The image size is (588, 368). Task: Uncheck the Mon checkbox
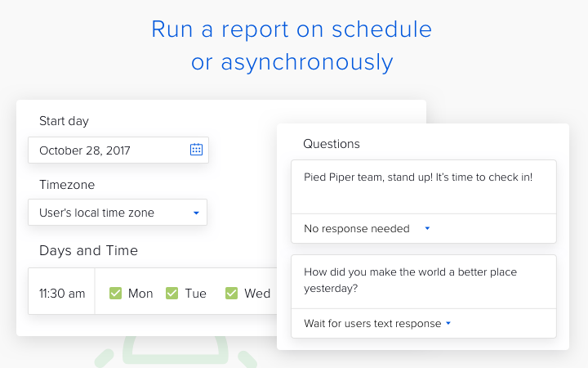click(115, 293)
